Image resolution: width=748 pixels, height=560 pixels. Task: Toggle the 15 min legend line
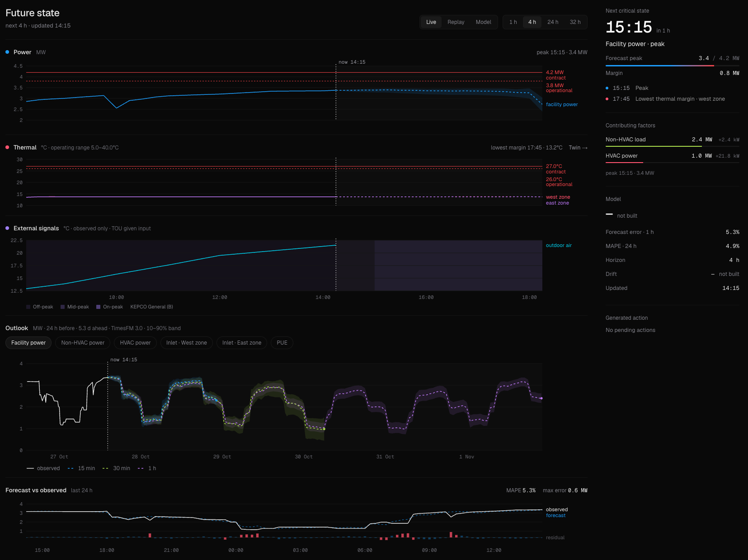(81, 468)
